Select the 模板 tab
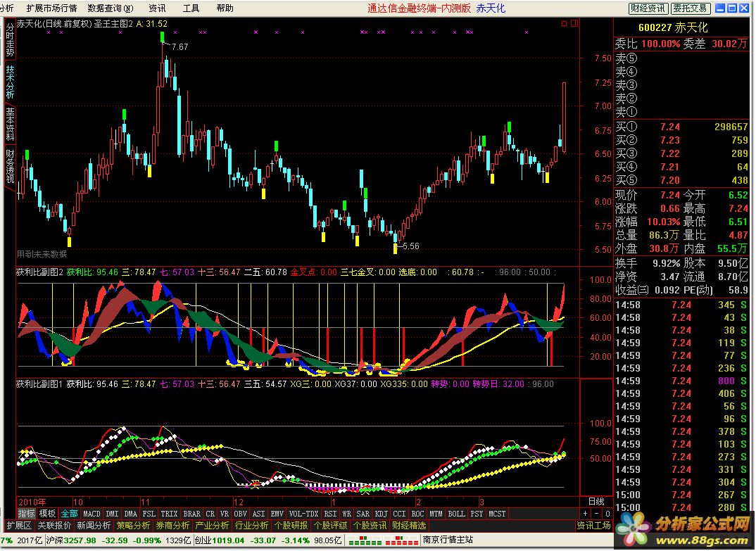 [47, 514]
